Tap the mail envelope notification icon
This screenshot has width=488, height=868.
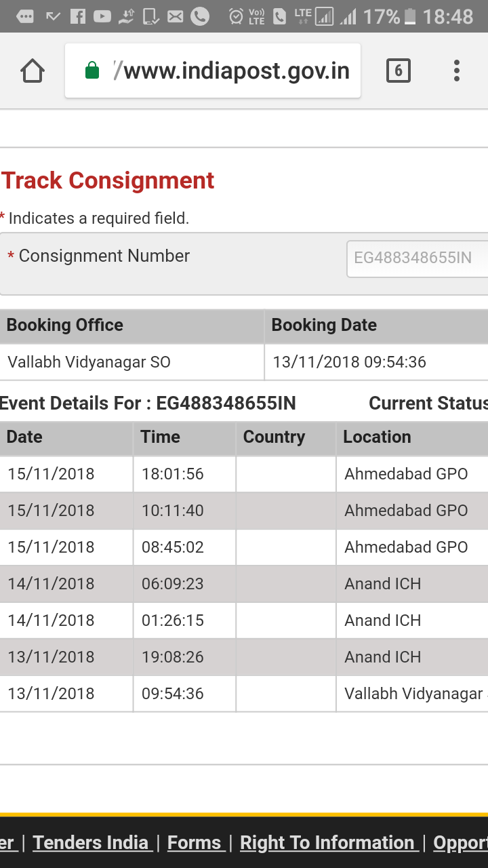coord(176,16)
